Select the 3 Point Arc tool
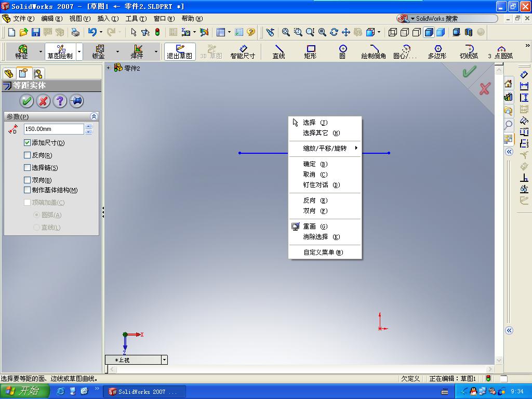The image size is (532, 399). (x=501, y=51)
